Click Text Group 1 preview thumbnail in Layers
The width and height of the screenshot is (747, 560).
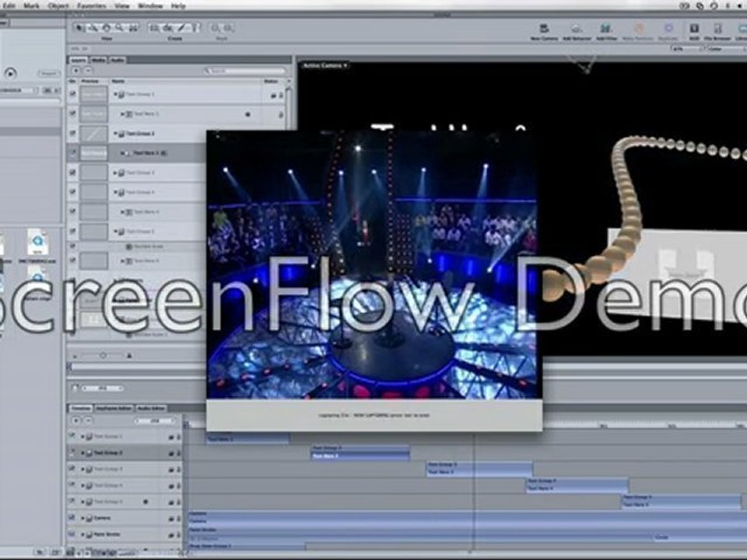[x=93, y=95]
